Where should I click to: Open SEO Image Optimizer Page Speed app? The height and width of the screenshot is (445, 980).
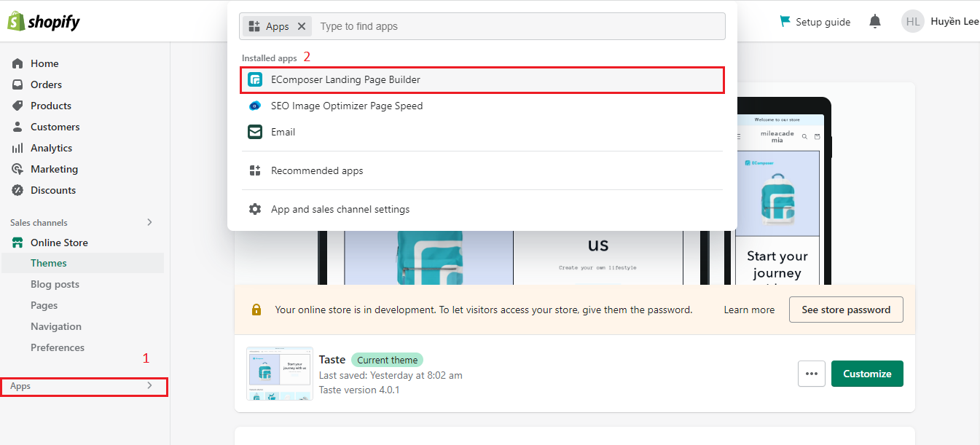482,106
